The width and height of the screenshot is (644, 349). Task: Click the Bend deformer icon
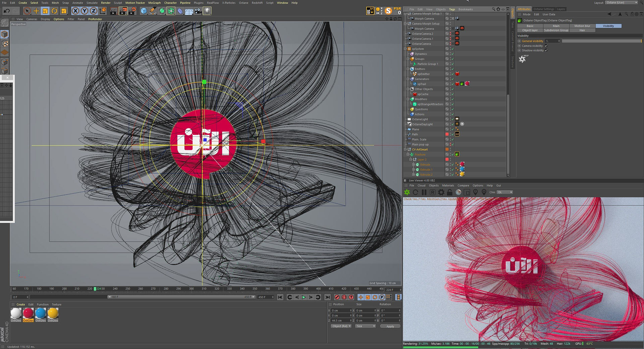pyautogui.click(x=180, y=11)
